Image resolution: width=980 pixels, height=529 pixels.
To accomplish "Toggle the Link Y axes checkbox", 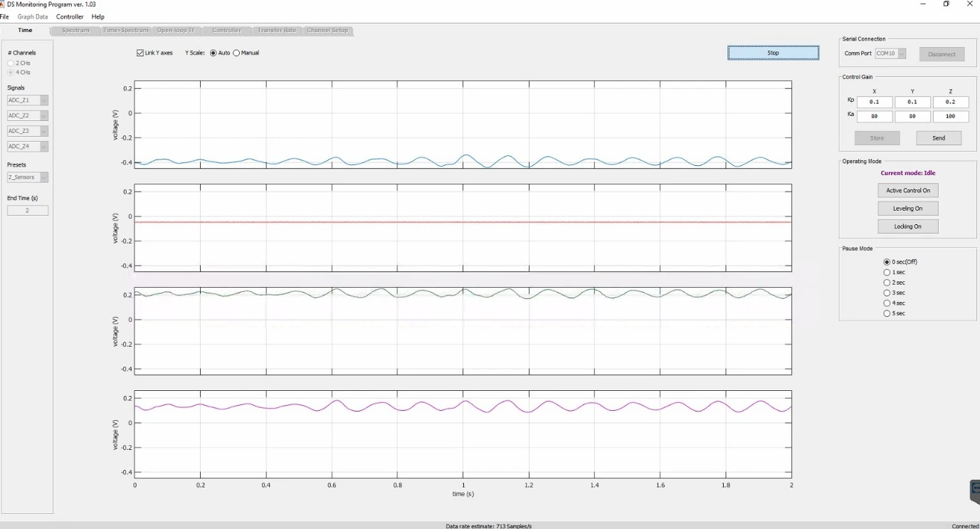I will 140,53.
